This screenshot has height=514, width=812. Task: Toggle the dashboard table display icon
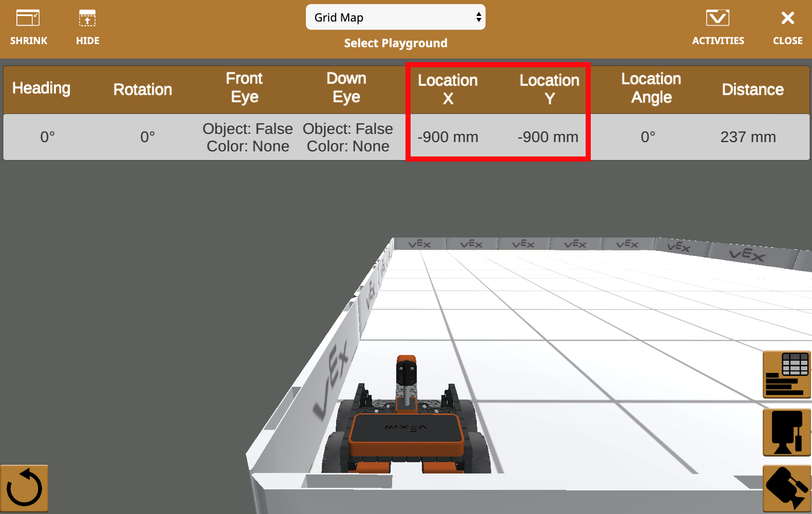coord(786,374)
